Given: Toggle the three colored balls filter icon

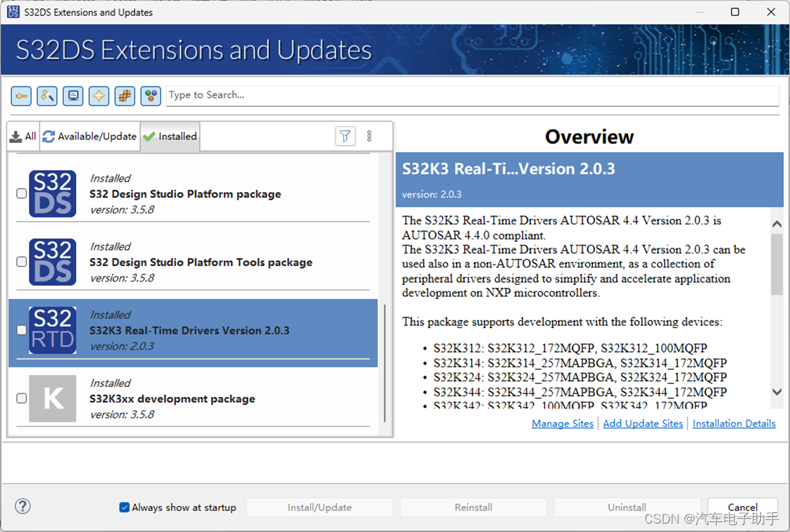Looking at the screenshot, I should coord(151,96).
